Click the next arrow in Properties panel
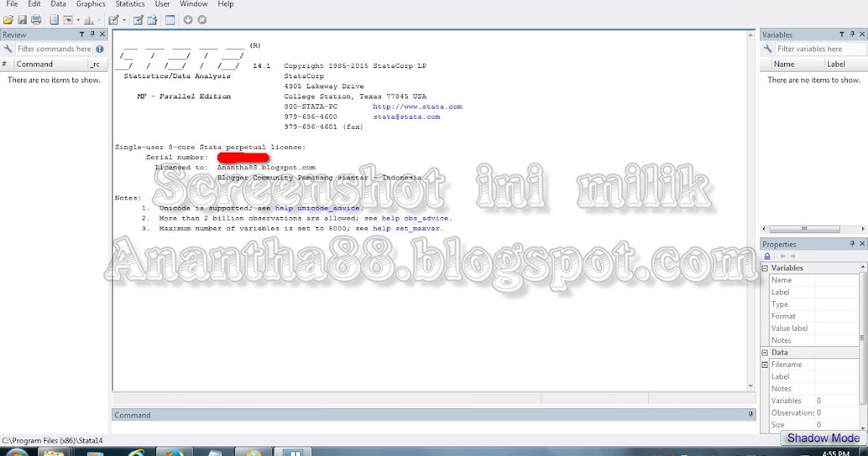Viewport: 868px width, 456px height. tap(793, 256)
